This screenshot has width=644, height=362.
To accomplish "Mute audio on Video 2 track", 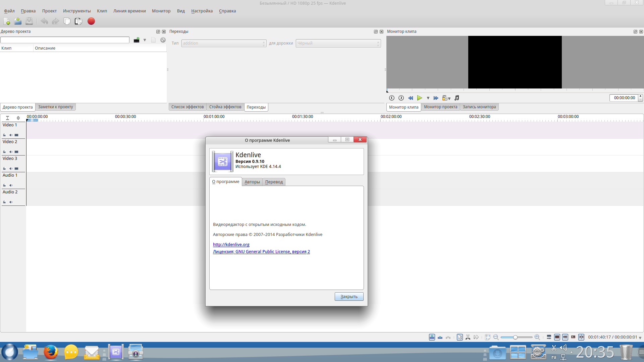I will pyautogui.click(x=11, y=152).
